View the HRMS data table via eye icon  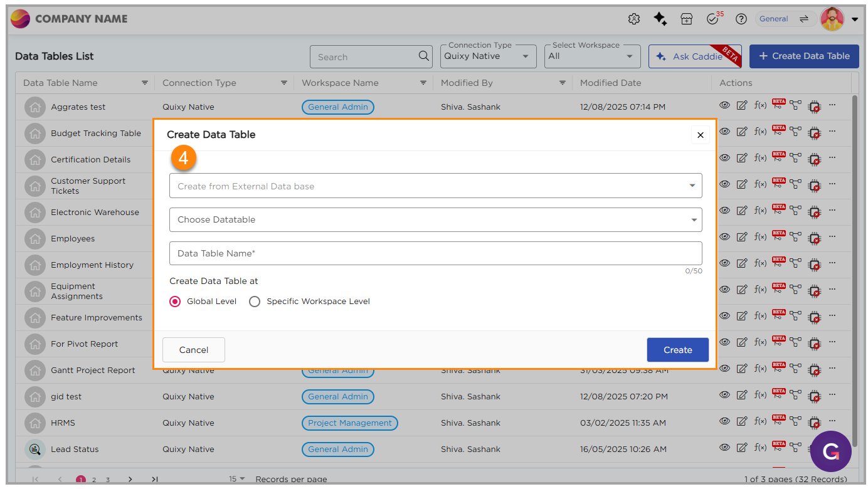(x=724, y=421)
